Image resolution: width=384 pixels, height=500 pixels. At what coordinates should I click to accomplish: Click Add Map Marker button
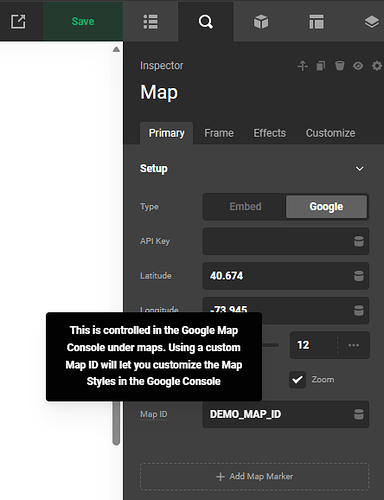coord(255,476)
